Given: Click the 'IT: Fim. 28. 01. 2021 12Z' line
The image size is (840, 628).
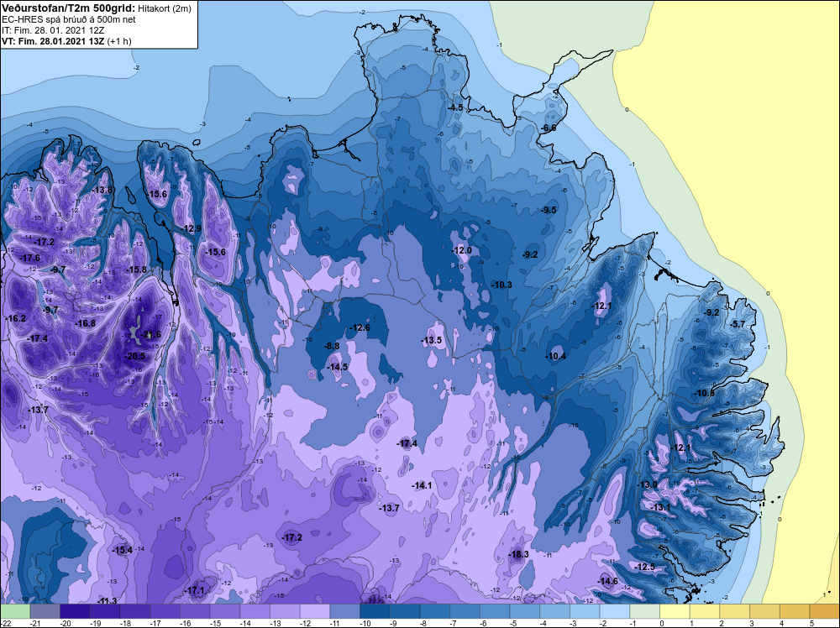Looking at the screenshot, I should pyautogui.click(x=52, y=30).
